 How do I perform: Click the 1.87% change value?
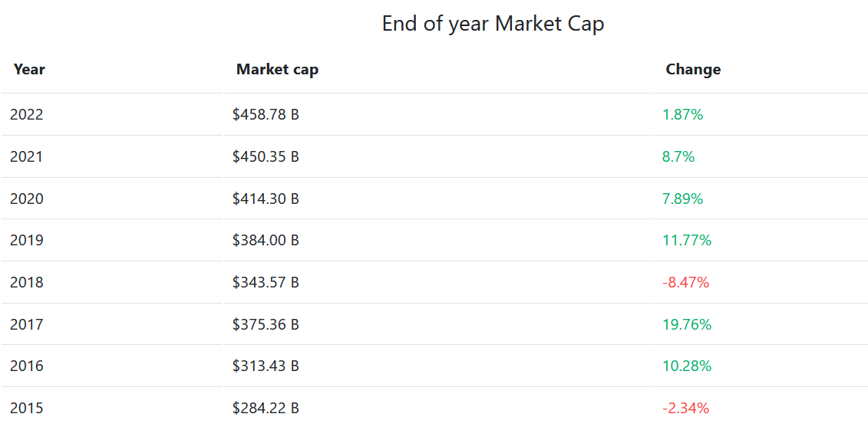(682, 115)
